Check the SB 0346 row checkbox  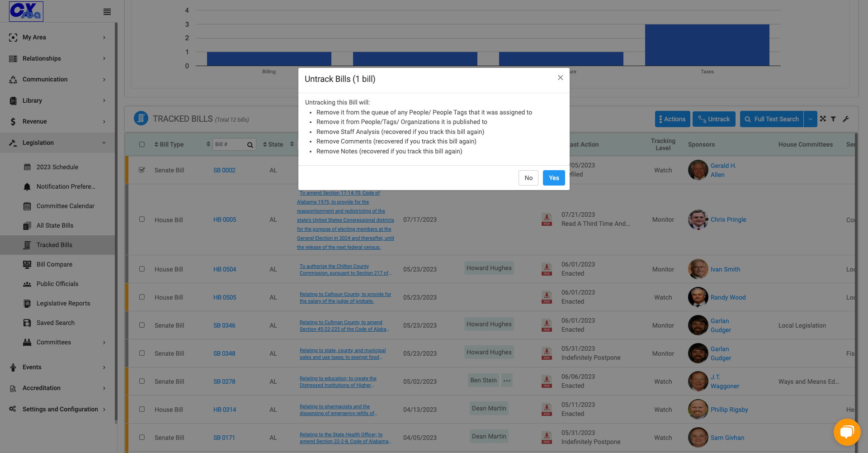pos(142,325)
